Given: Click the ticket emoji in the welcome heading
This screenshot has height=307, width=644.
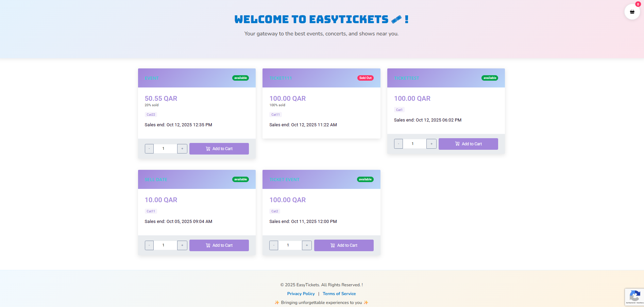Looking at the screenshot, I should click(x=395, y=19).
